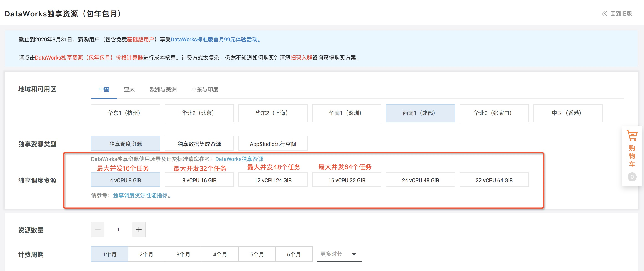644x271 pixels.
Task: Open the DataWorks独享资源 reference link
Action: [239, 159]
